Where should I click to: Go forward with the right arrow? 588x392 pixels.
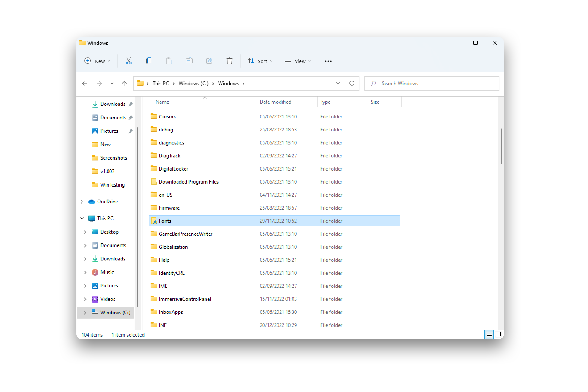99,84
